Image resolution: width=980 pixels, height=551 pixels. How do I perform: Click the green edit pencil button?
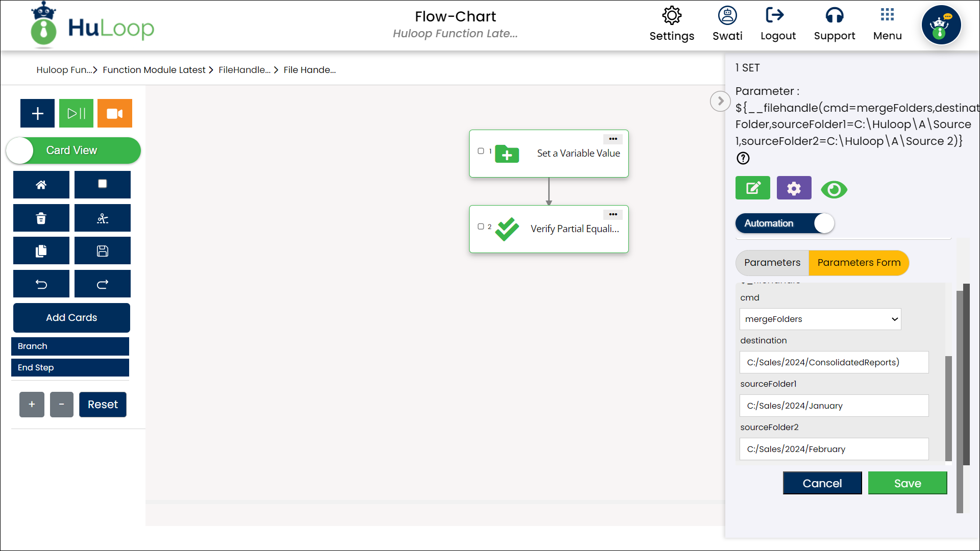pyautogui.click(x=753, y=188)
